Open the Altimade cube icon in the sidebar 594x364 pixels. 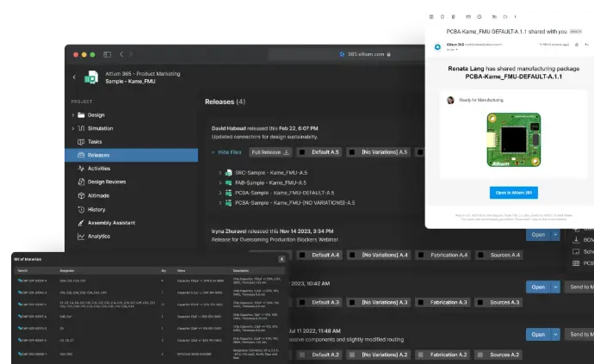pos(81,195)
